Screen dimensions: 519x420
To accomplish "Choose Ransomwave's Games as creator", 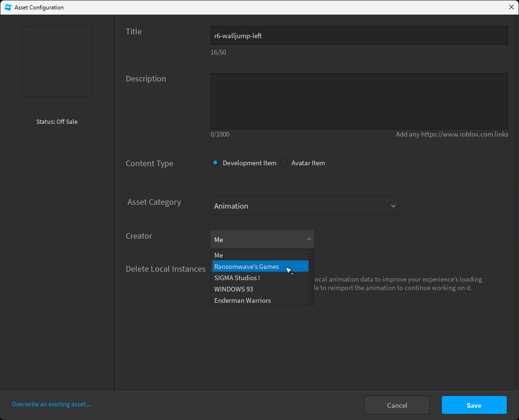I will 260,266.
